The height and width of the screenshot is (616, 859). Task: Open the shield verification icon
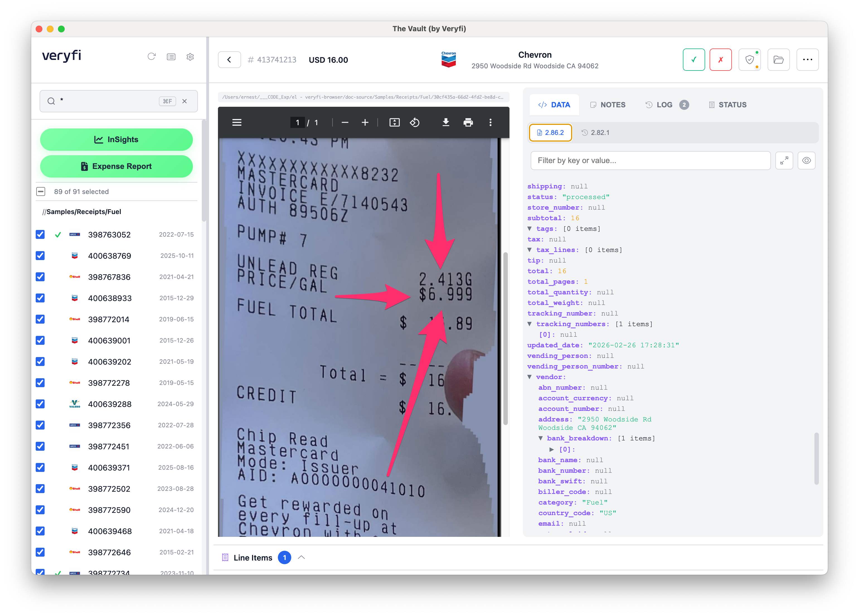[x=749, y=59]
